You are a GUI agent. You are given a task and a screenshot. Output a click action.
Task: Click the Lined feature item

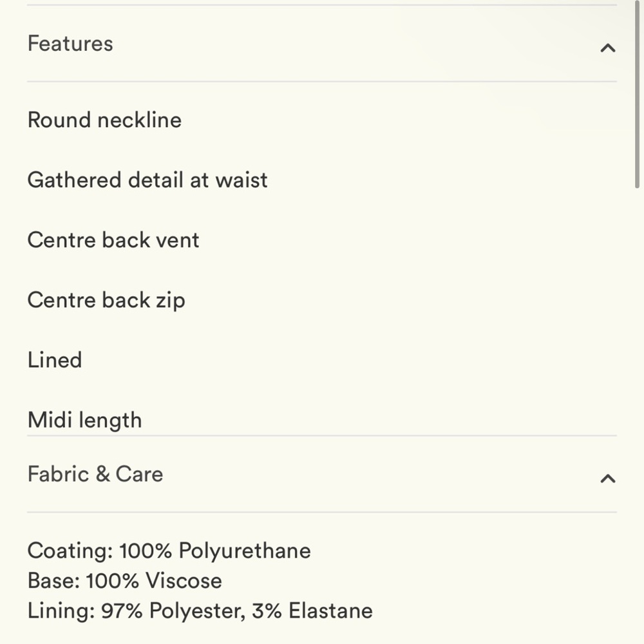point(55,360)
